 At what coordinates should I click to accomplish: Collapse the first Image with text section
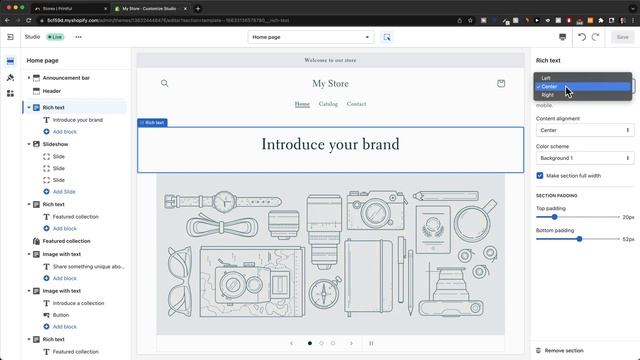[29, 254]
